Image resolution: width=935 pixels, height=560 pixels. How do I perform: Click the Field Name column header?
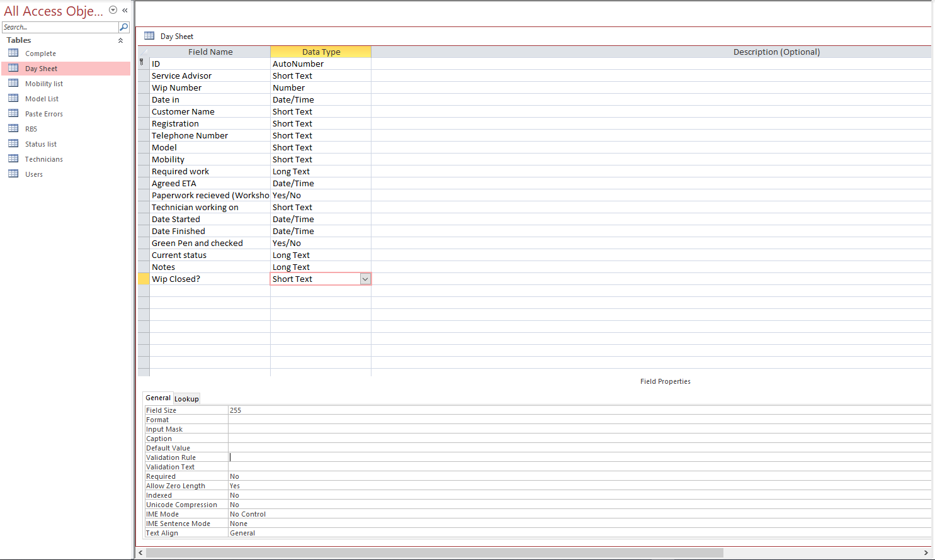point(210,52)
